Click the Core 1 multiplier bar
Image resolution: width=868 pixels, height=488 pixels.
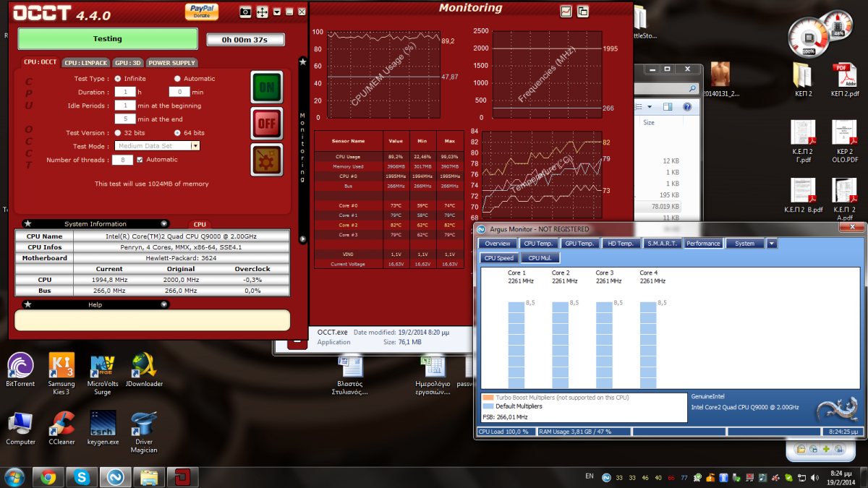coord(516,346)
